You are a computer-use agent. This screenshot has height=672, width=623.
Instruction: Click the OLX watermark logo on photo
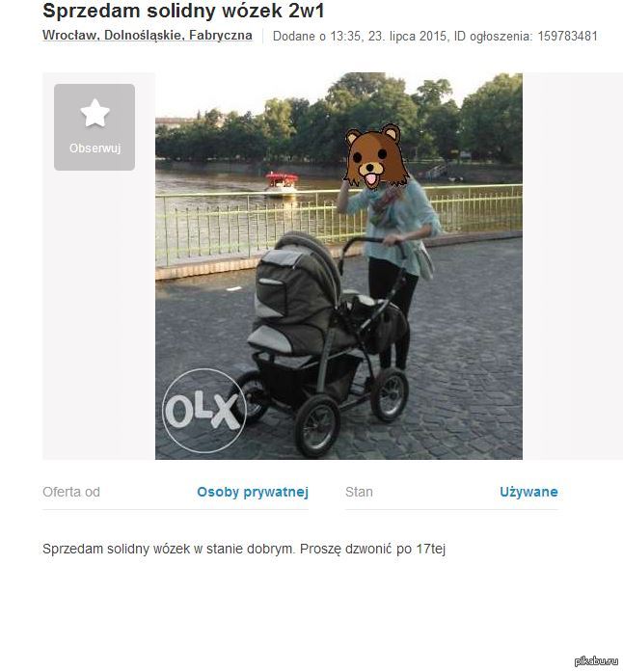point(204,411)
